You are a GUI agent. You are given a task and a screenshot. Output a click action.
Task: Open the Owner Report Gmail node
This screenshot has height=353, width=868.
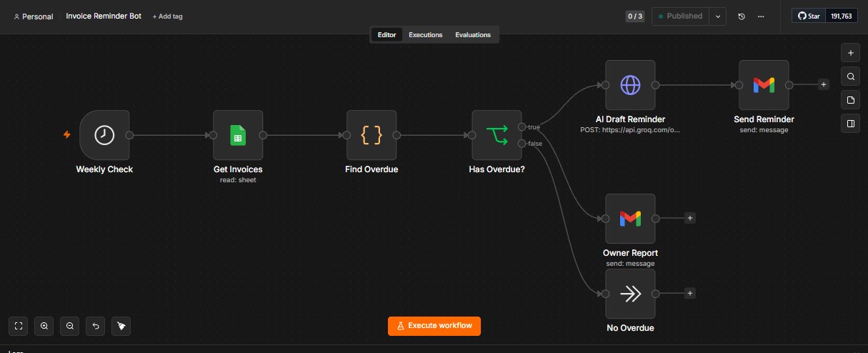[x=630, y=219]
